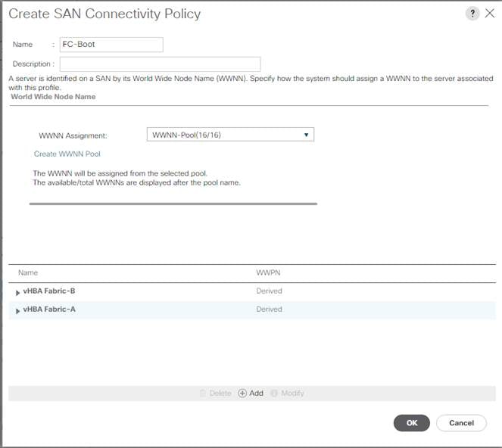Close the Create SAN Connectivity Policy dialog
The width and height of the screenshot is (502, 448).
coord(490,14)
